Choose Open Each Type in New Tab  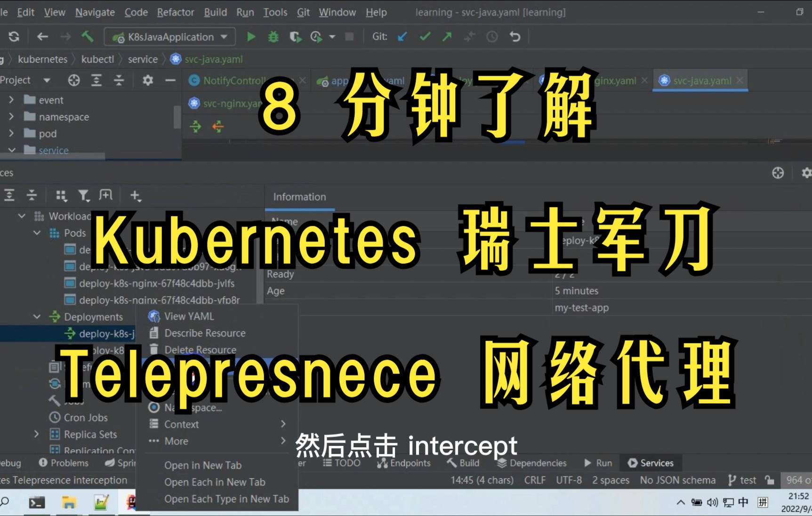click(x=217, y=499)
